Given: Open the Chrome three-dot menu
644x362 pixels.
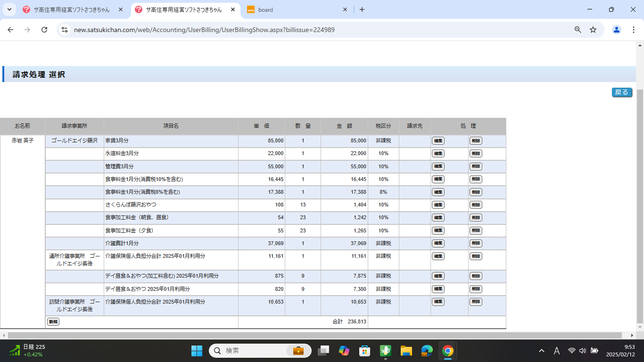Looking at the screenshot, I should (x=634, y=30).
